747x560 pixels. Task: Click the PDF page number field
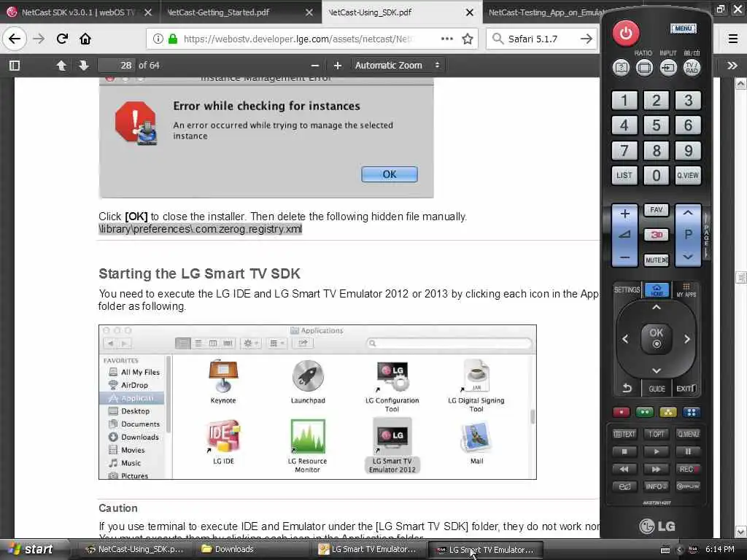click(117, 65)
